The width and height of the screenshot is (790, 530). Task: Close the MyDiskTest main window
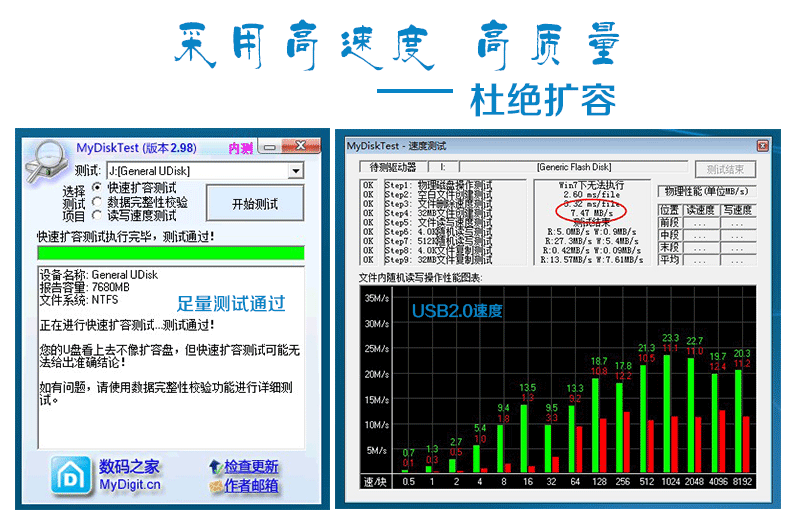tap(301, 146)
